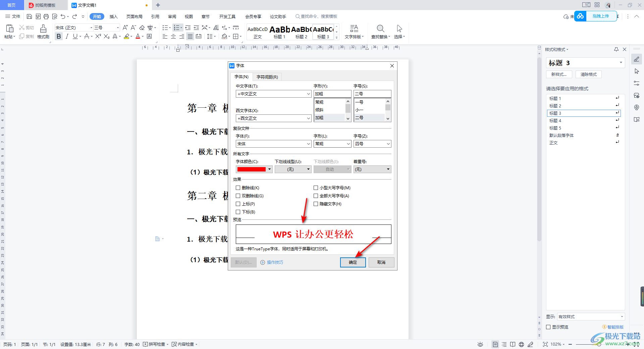
Task: Open the underline style dropdown
Action: point(293,169)
